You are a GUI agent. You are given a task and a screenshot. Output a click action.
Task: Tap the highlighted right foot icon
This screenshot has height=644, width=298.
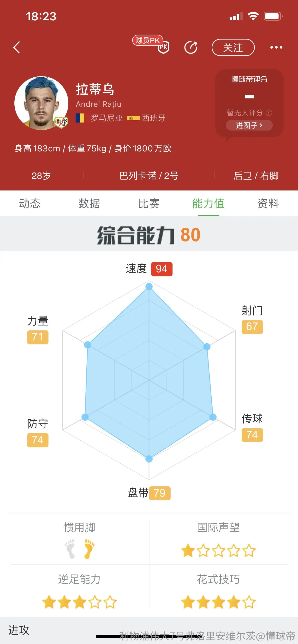pyautogui.click(x=89, y=548)
